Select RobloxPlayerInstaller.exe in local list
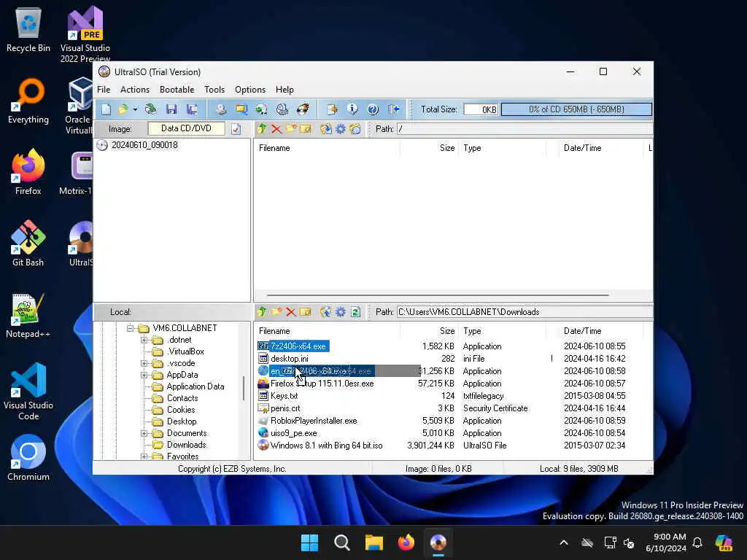Screen dimensions: 747x560 tap(314, 421)
